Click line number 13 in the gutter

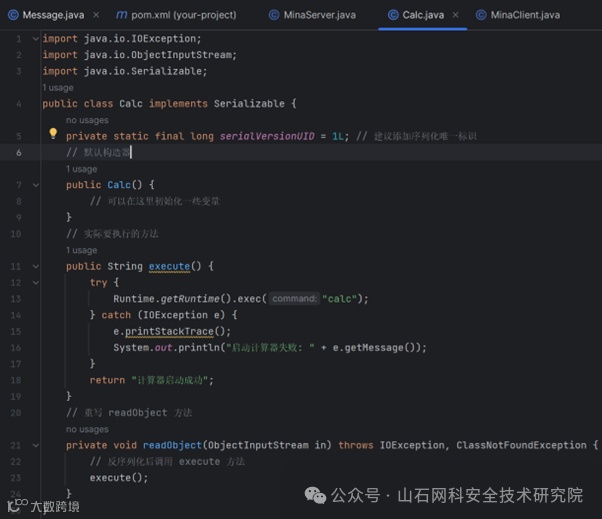click(x=16, y=299)
